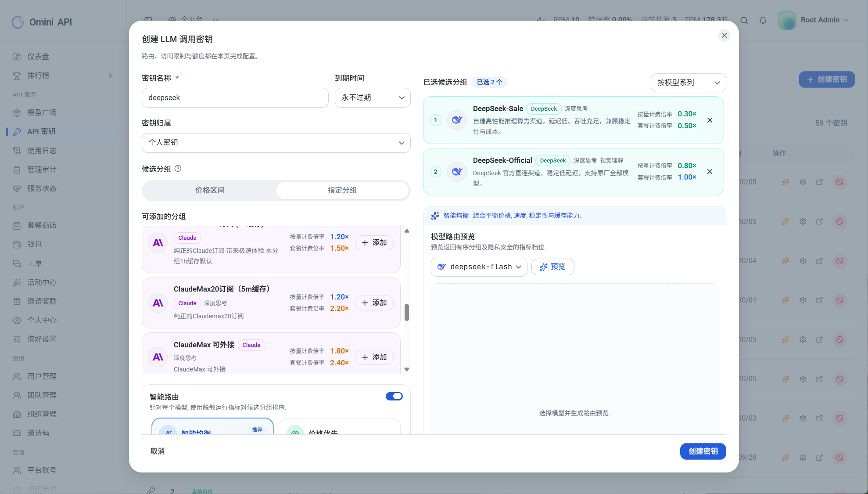
Task: Open API 密钥 in the sidebar
Action: pyautogui.click(x=63, y=131)
